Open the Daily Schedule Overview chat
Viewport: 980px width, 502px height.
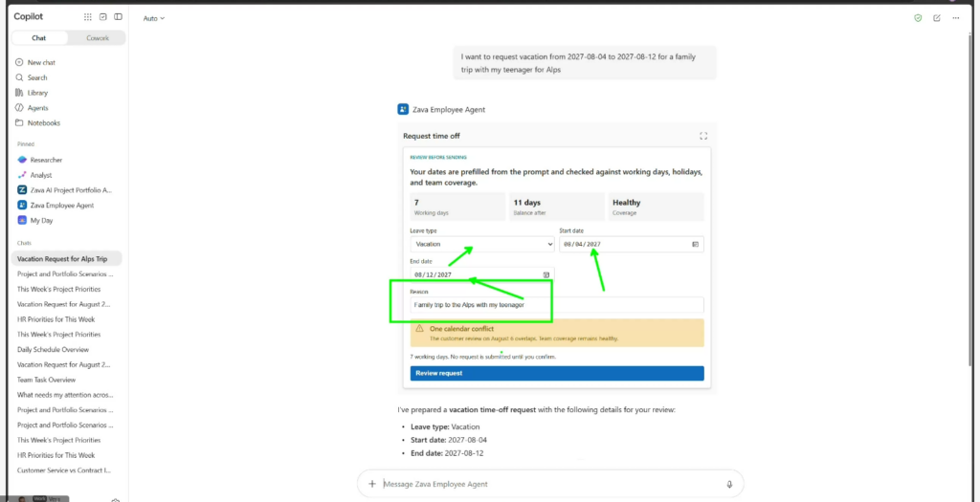[x=54, y=350]
